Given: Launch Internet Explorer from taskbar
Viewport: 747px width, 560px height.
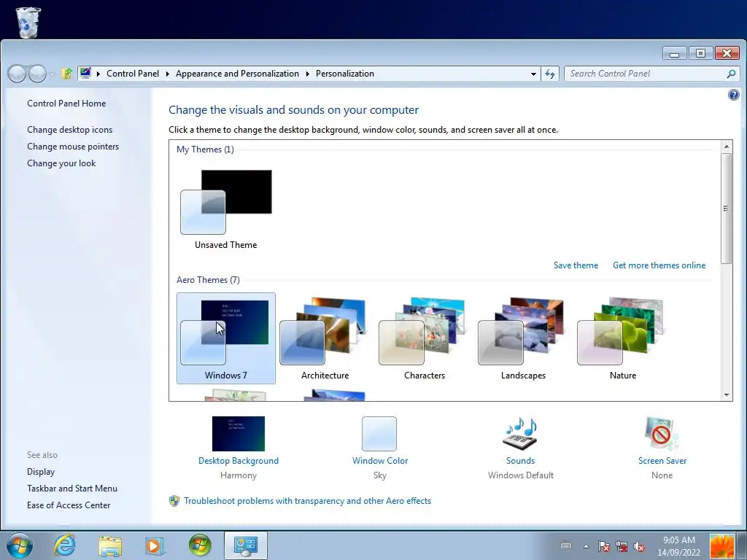Looking at the screenshot, I should click(64, 545).
